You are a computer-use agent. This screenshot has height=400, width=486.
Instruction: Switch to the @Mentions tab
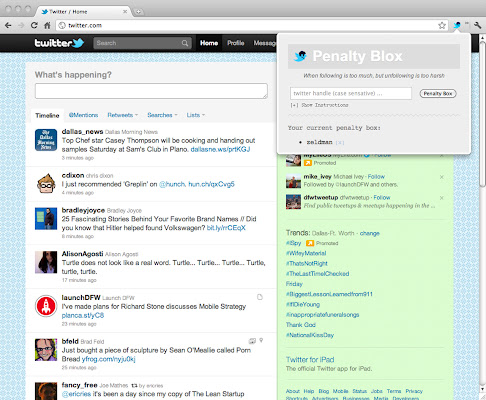point(83,115)
